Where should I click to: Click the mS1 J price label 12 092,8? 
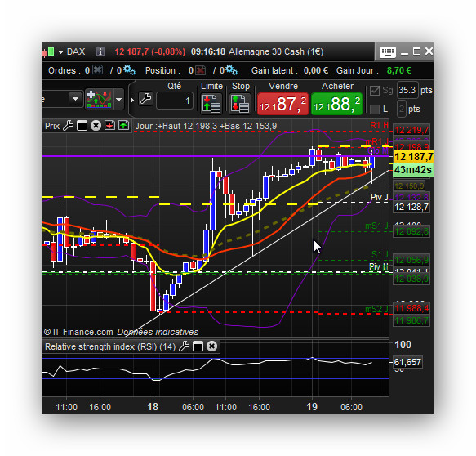[x=411, y=232]
